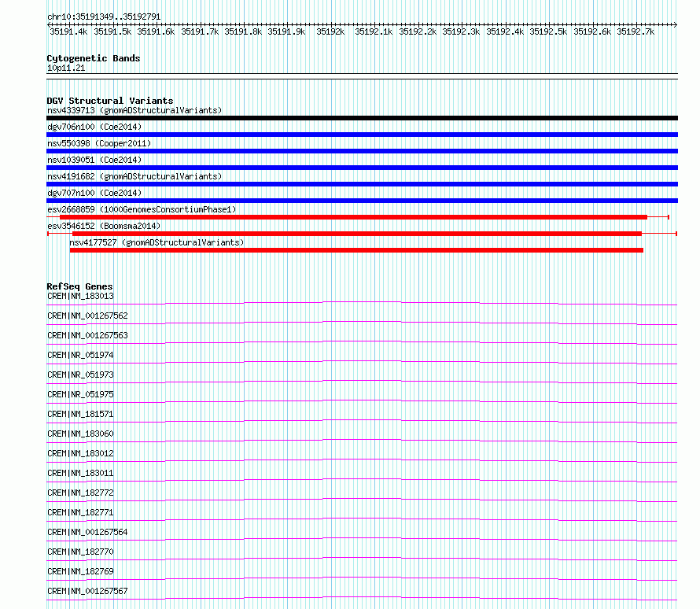Select transcript CREM|NM_182771
This screenshot has width=700, height=609.
point(80,512)
